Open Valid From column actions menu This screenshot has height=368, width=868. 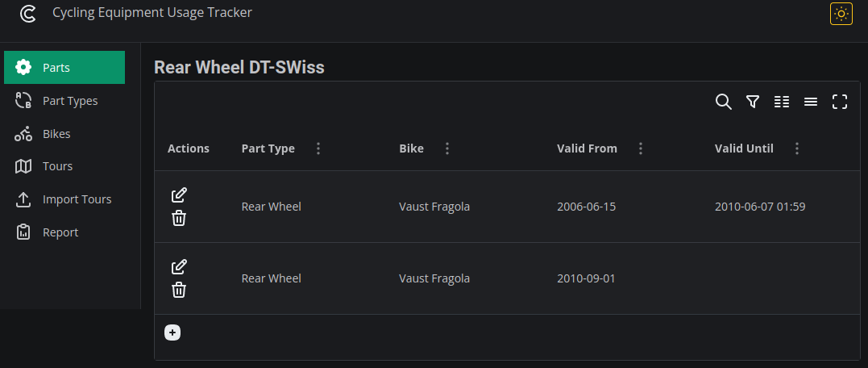click(641, 148)
